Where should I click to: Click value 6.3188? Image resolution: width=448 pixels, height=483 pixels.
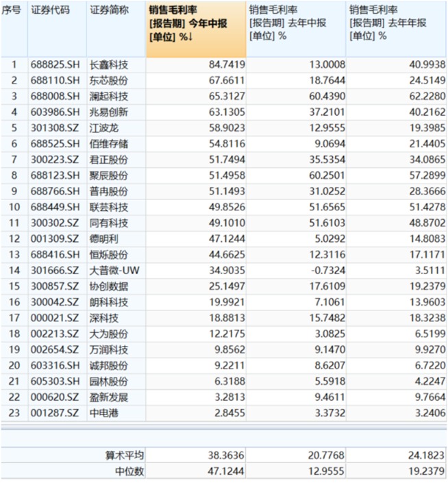pyautogui.click(x=229, y=382)
